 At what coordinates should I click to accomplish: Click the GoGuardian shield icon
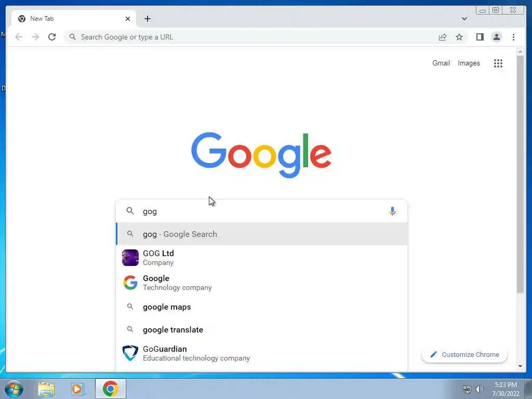(130, 353)
